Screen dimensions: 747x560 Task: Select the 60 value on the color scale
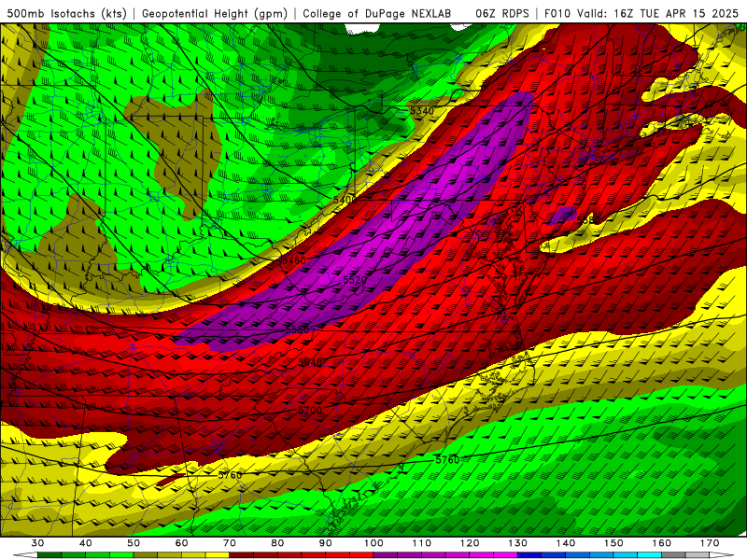[181, 543]
